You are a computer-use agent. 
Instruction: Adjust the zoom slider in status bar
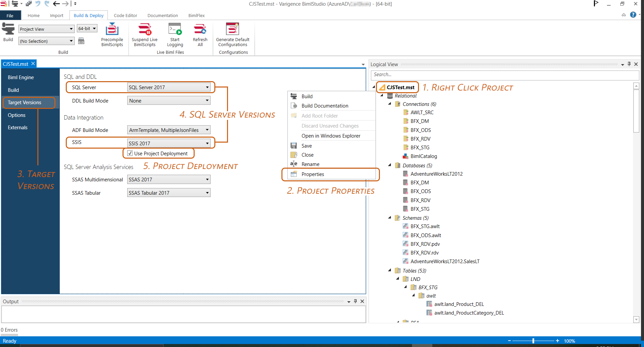coord(533,341)
